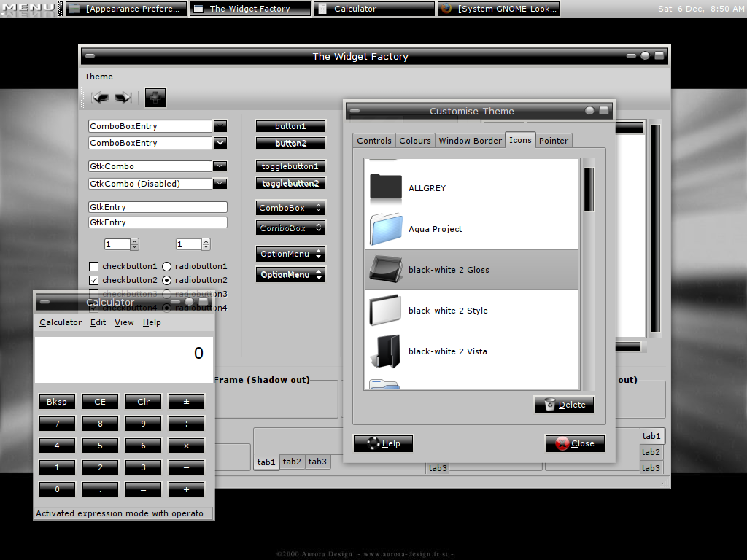The image size is (747, 560).
Task: Click Firefox icon in the top panel taskbar
Action: (446, 9)
